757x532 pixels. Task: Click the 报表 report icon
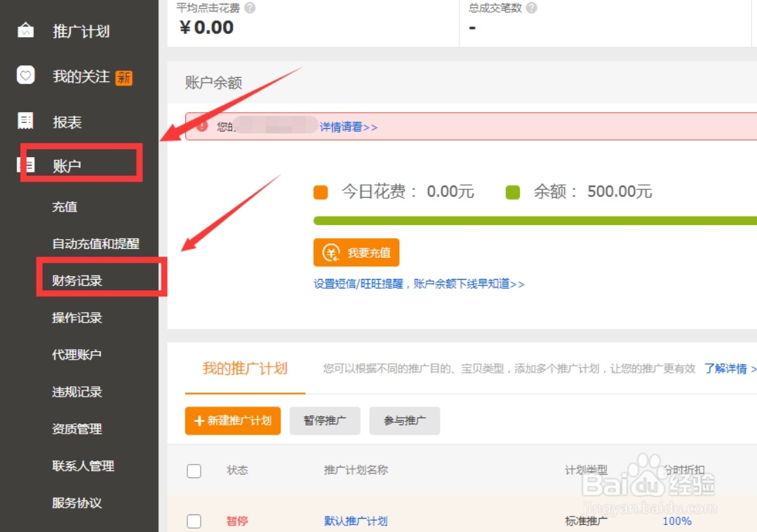click(25, 121)
